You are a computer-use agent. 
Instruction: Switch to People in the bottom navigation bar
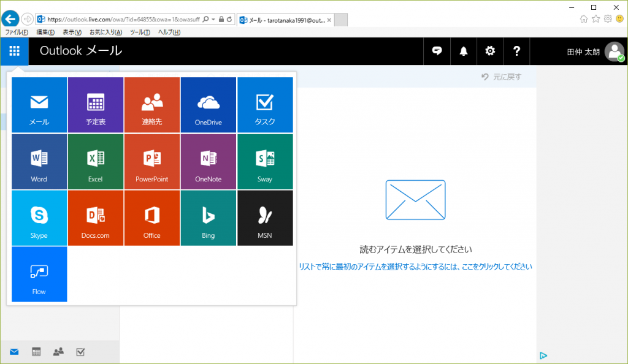(58, 352)
